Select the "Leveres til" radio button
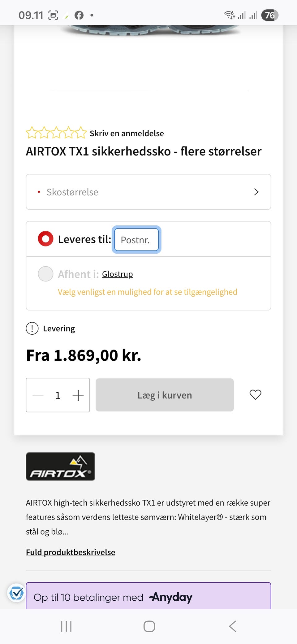This screenshot has width=297, height=644. coord(45,239)
